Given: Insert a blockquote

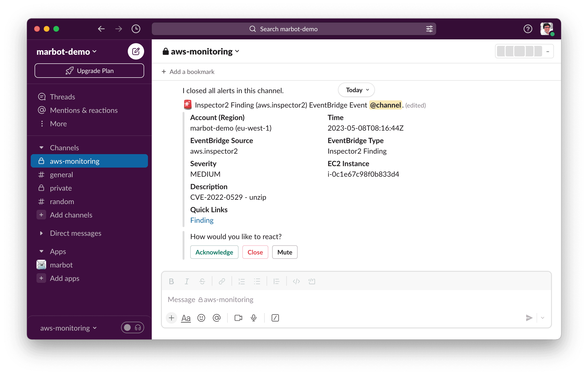Looking at the screenshot, I should [x=276, y=281].
